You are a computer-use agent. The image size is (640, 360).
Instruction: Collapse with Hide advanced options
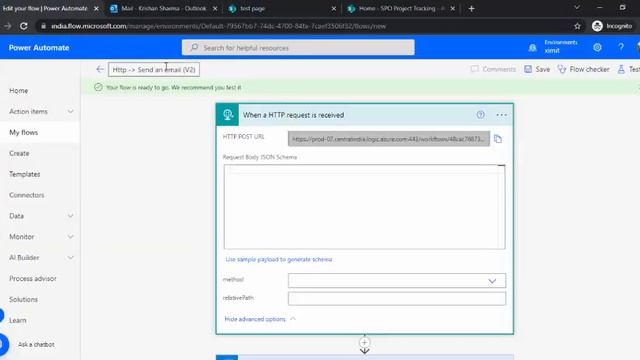(260, 319)
